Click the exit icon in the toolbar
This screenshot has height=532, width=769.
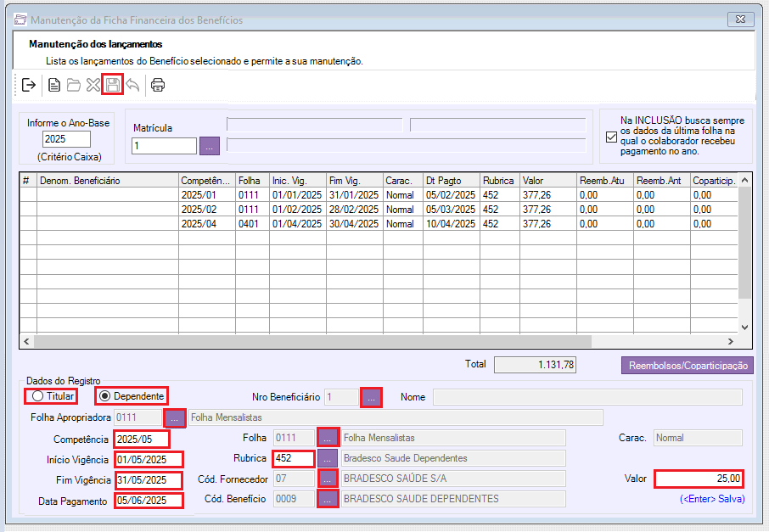(x=29, y=85)
